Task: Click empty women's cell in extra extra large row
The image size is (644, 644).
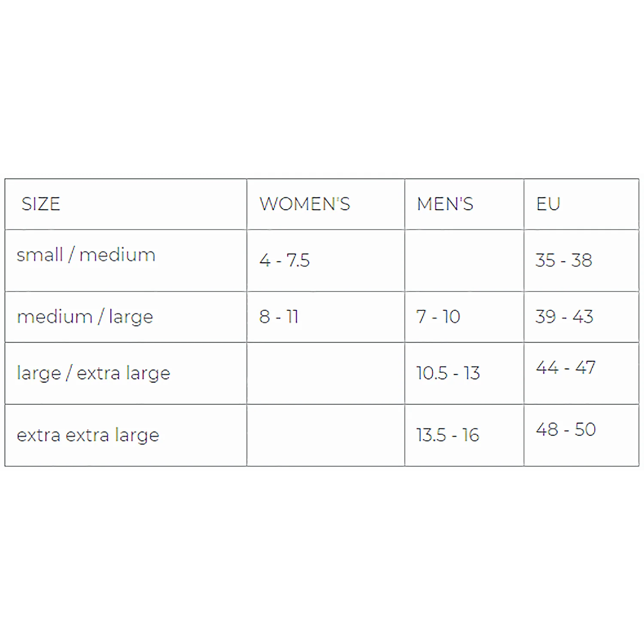Action: click(x=325, y=435)
